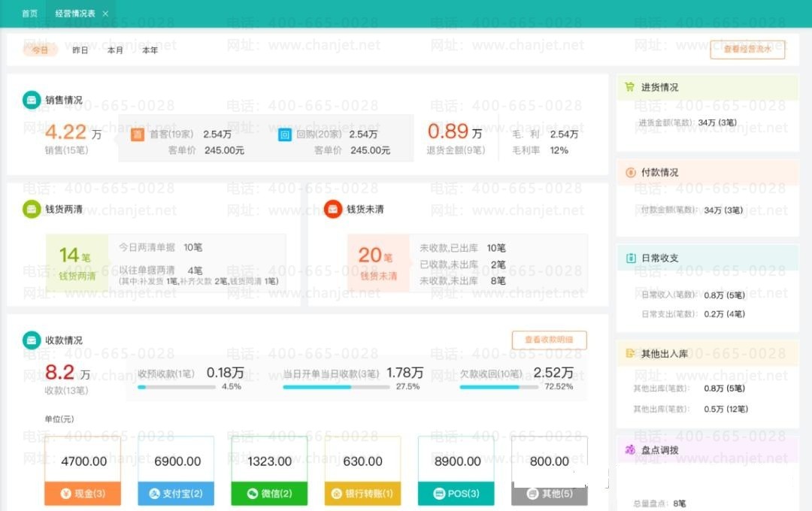Click the 银行转账 icon
Viewport: 812px width, 511px height.
337,494
